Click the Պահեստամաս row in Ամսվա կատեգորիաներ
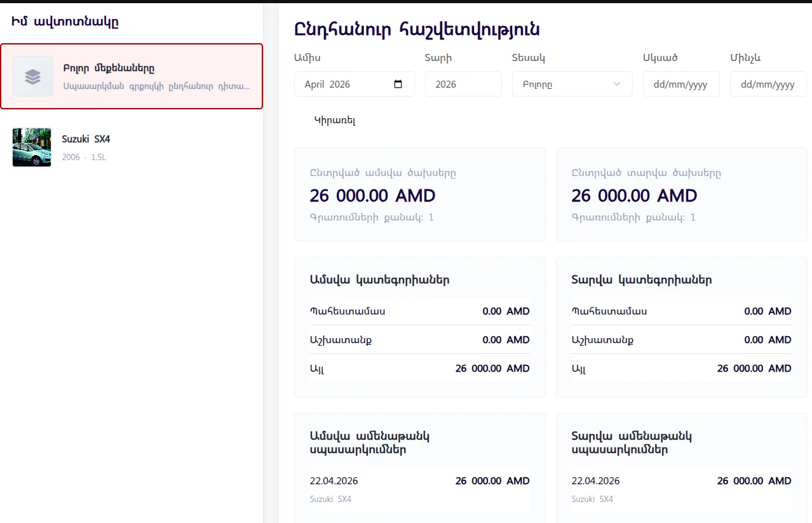This screenshot has height=523, width=812. click(419, 311)
